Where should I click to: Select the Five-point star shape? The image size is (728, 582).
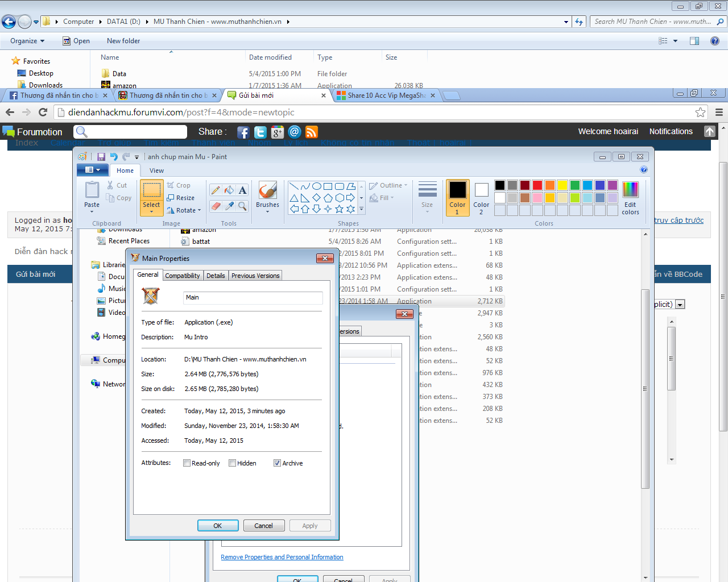click(x=340, y=209)
